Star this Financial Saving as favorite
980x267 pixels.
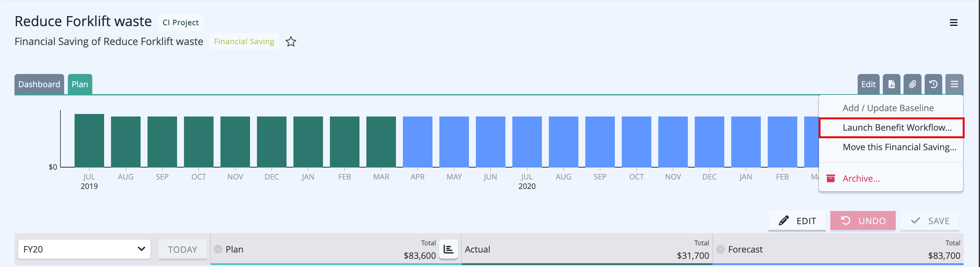[291, 42]
